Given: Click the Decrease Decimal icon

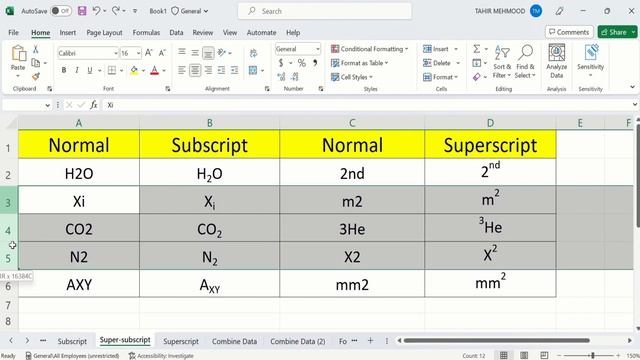Looking at the screenshot, I should [295, 77].
